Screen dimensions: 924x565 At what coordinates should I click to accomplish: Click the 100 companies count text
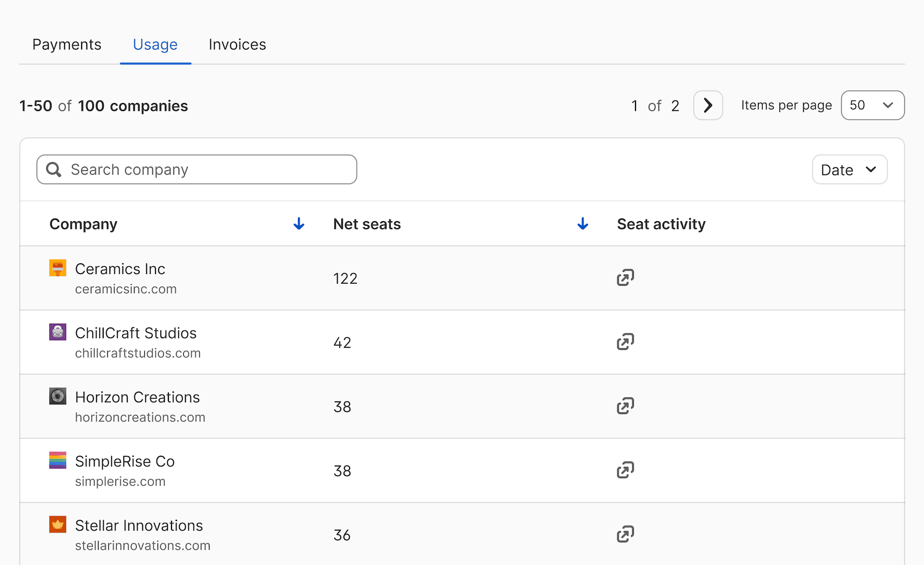(133, 106)
